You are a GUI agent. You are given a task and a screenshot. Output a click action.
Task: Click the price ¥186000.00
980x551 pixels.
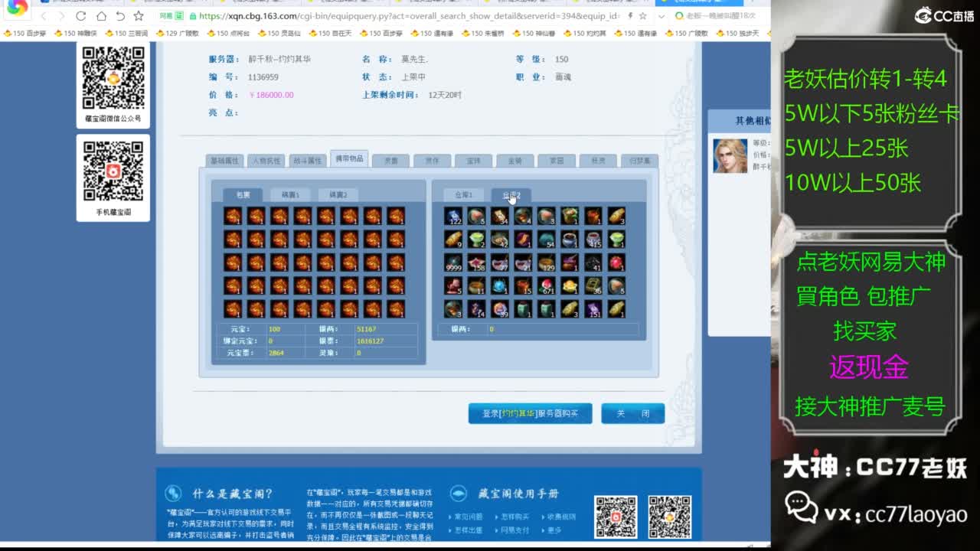(x=271, y=95)
